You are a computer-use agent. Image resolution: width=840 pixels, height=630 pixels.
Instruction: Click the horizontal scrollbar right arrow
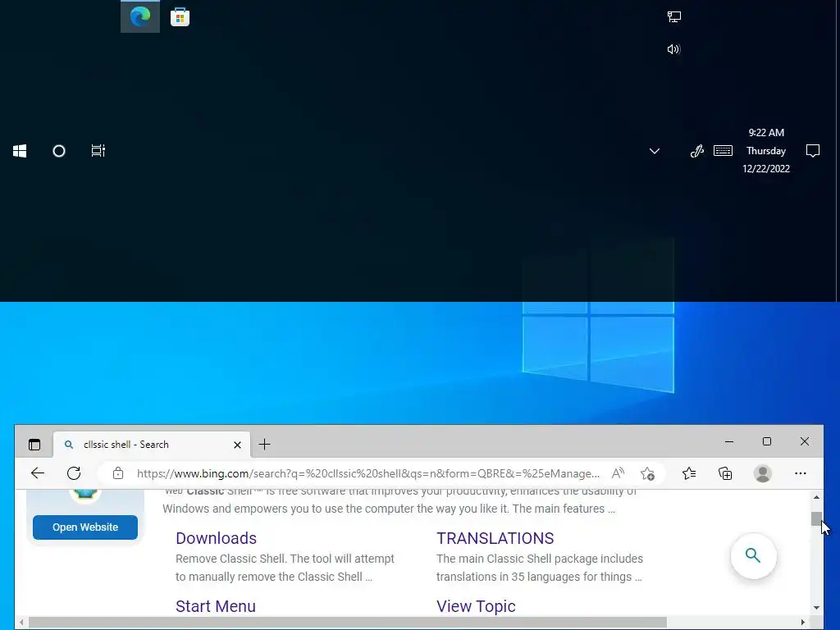coord(803,622)
